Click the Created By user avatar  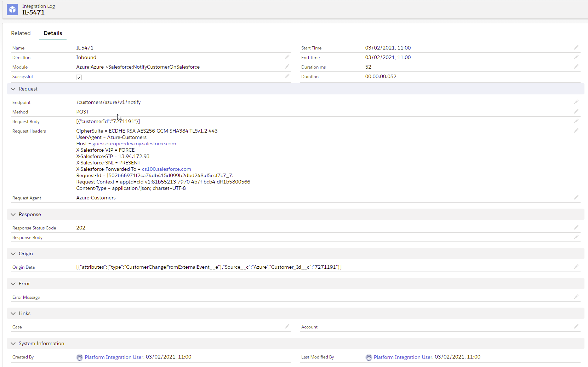pyautogui.click(x=80, y=357)
